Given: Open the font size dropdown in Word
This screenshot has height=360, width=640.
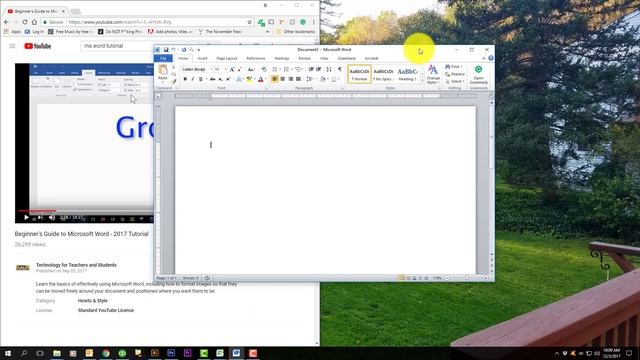Looking at the screenshot, I should (225, 70).
